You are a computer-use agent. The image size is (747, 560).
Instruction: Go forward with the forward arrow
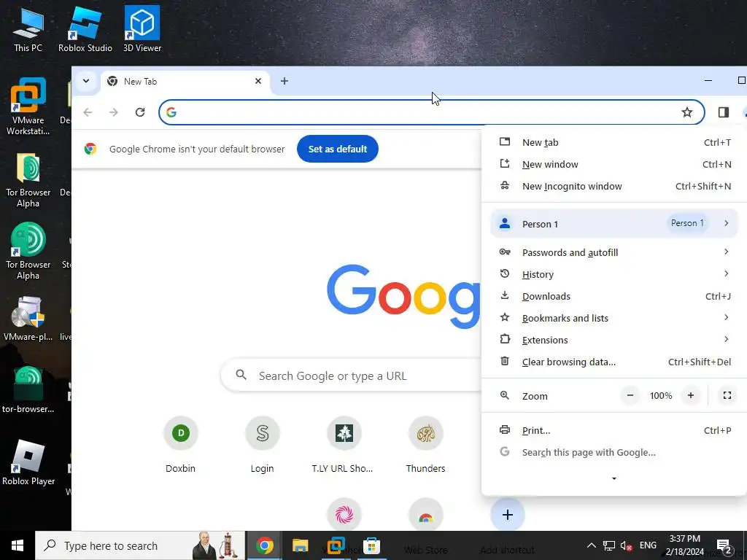(x=113, y=112)
